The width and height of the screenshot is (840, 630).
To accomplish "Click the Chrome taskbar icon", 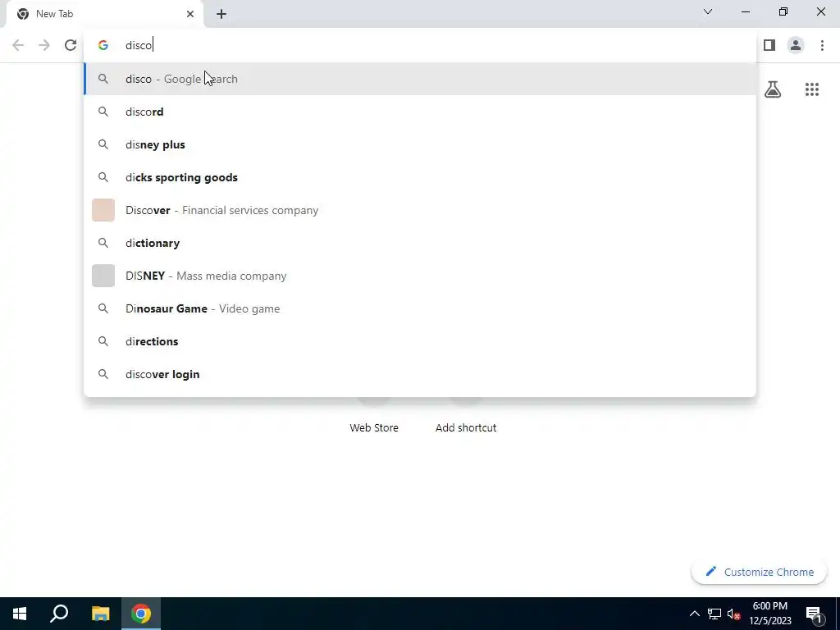I will point(141,614).
